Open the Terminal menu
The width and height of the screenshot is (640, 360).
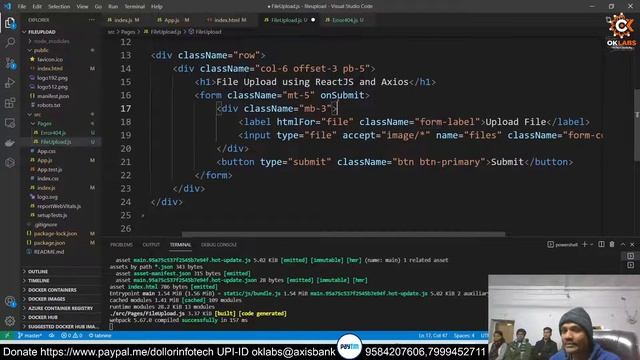click(135, 7)
